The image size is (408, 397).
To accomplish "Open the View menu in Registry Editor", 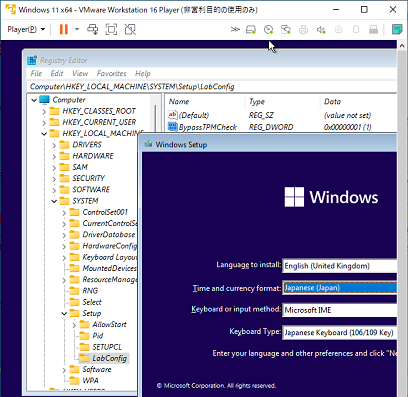I will coord(80,73).
